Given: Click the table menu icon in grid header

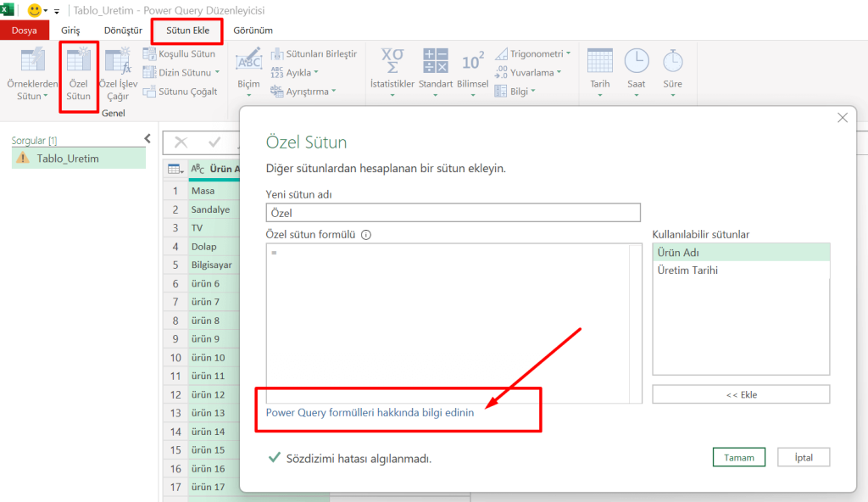Looking at the screenshot, I should coord(175,169).
